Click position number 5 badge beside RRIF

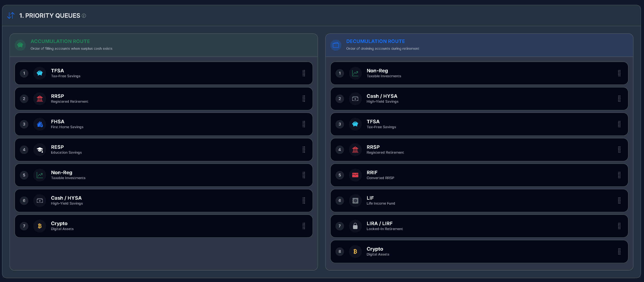[x=340, y=175]
